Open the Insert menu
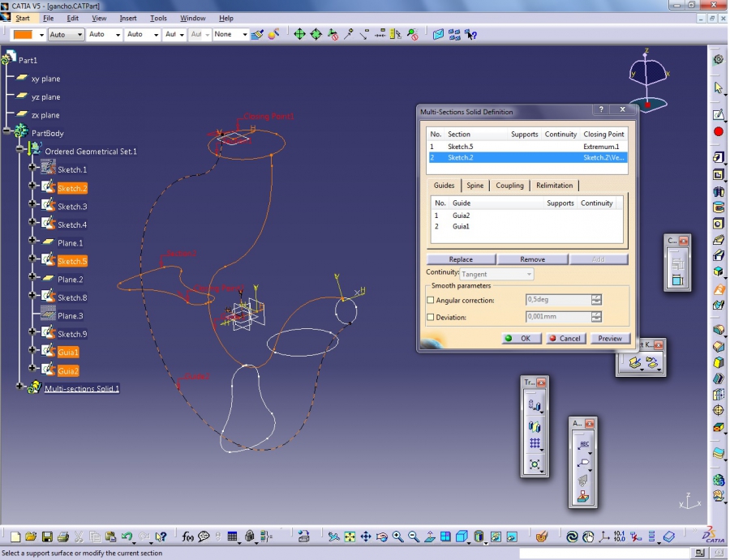Screen dimensions: 730x560 pos(128,18)
